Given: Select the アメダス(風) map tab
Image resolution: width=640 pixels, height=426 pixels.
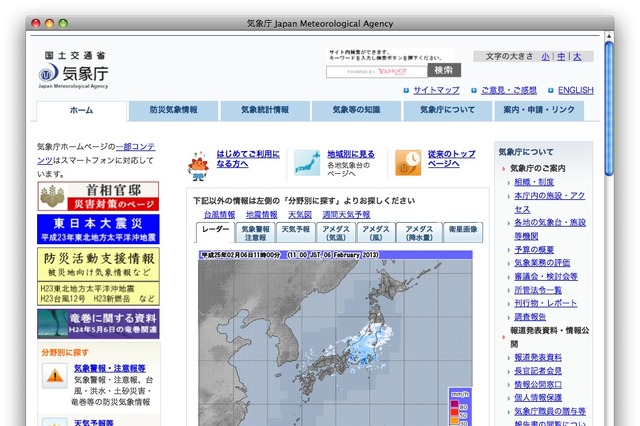Looking at the screenshot, I should 376,233.
